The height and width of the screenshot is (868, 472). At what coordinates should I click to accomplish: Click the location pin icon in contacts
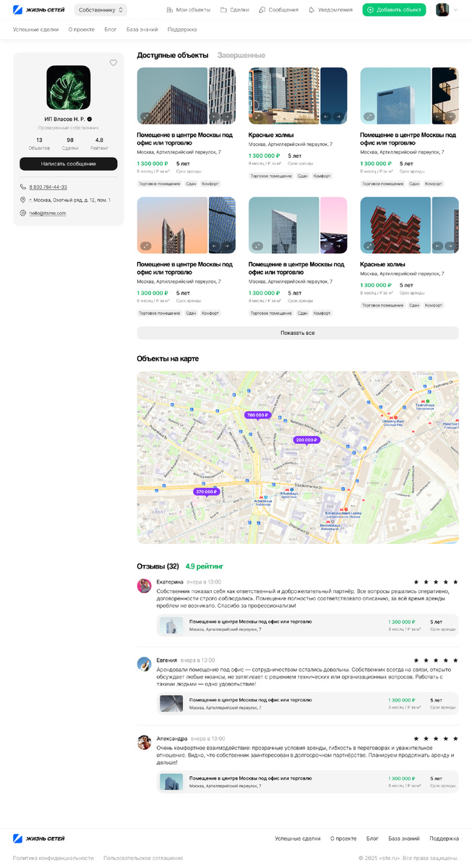coord(23,200)
